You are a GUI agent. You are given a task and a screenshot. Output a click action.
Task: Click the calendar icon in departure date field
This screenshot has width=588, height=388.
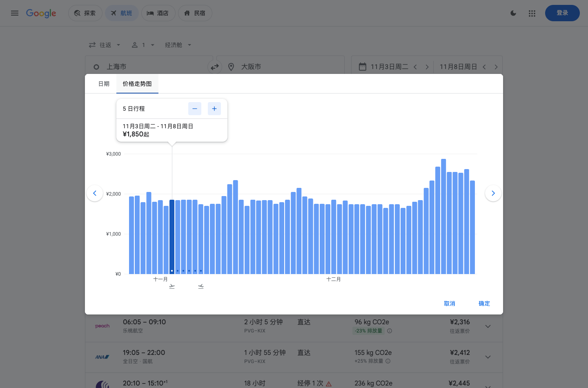pos(363,67)
